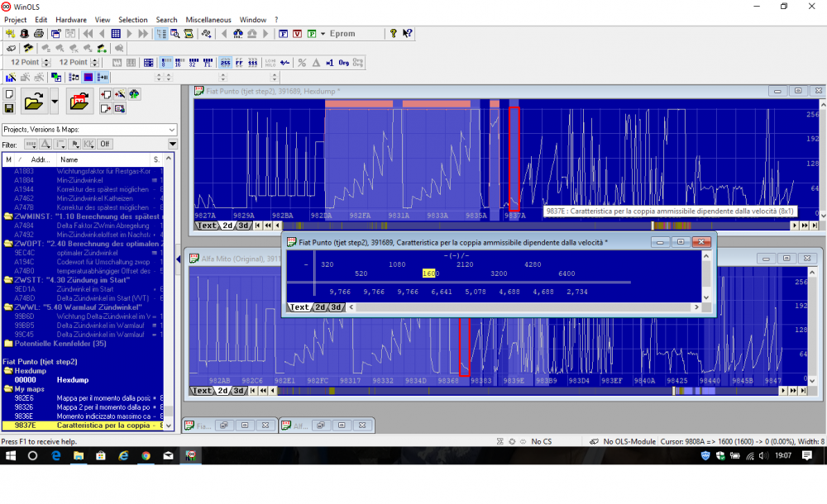Click the yellow question mark help icon
Image resolution: width=827 pixels, height=504 pixels.
tap(393, 34)
